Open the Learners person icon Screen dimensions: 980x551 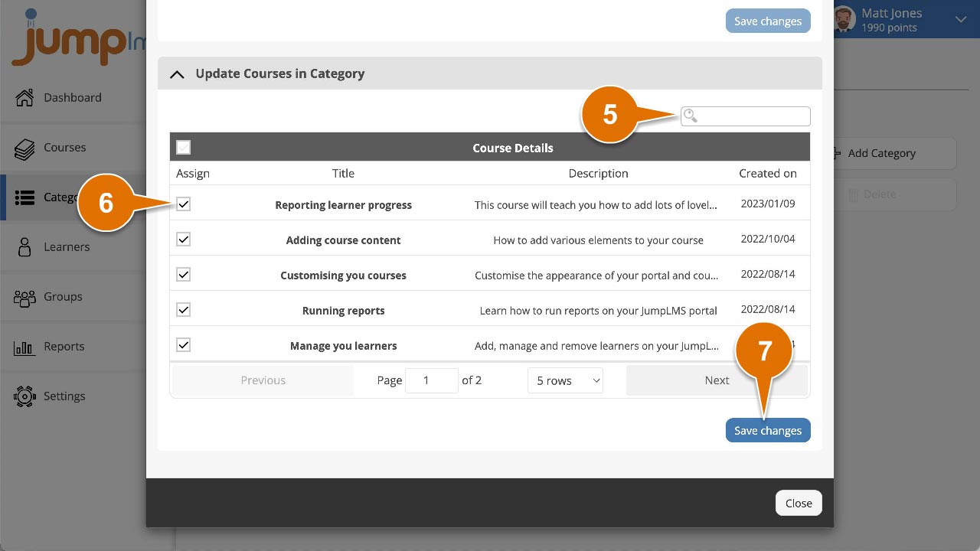pyautogui.click(x=24, y=246)
